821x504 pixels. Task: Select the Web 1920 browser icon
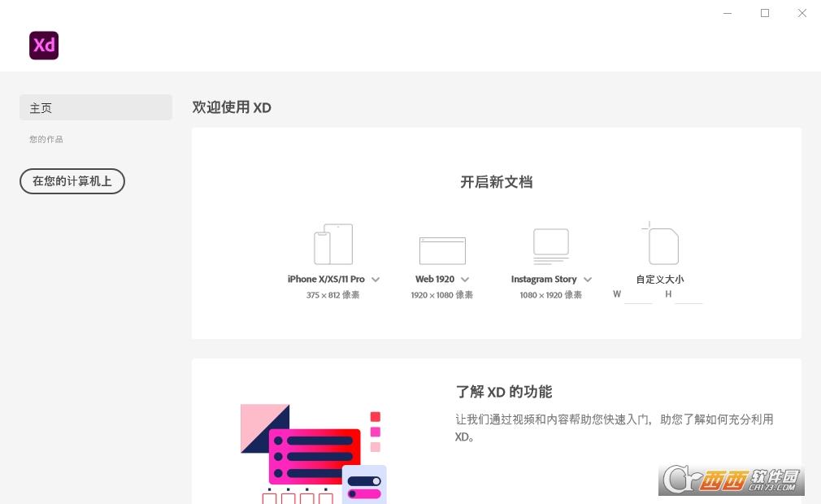click(442, 250)
